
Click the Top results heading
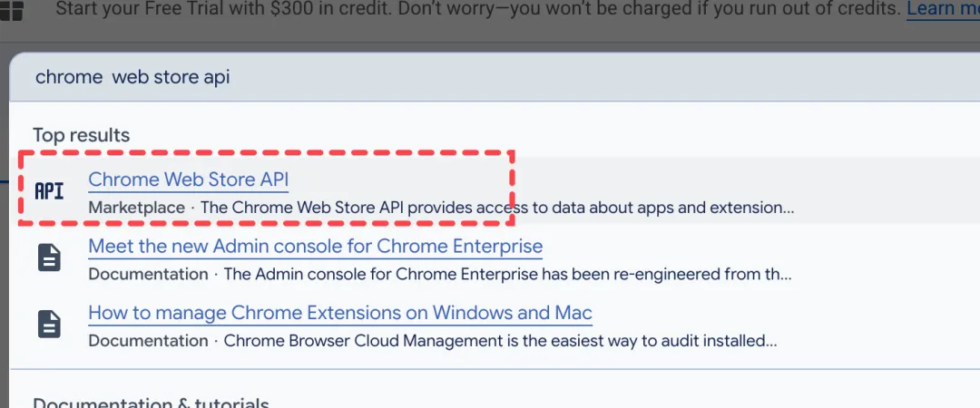82,135
